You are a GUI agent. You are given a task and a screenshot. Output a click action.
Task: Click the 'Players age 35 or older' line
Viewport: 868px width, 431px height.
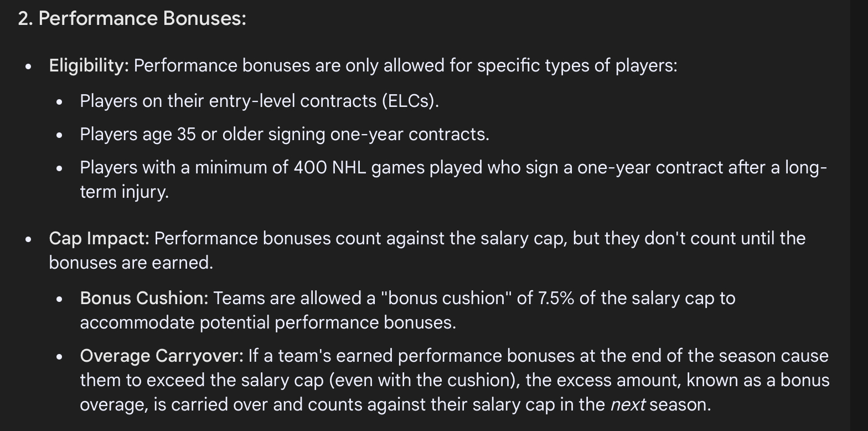point(285,134)
